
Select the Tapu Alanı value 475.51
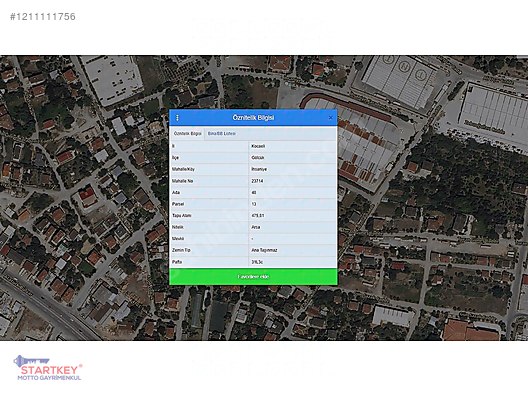(258, 216)
